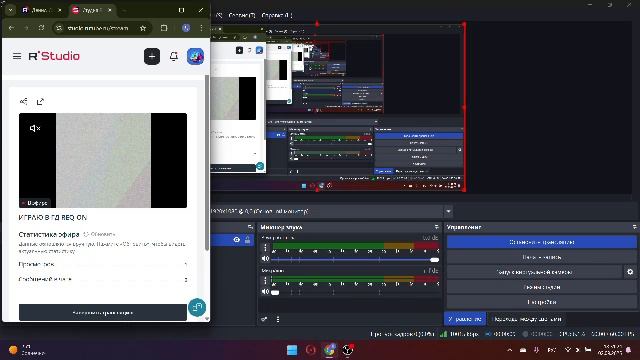Click the green bitrate indicator in OBS status bar
Viewport: 640px width, 360px height.
click(443, 334)
